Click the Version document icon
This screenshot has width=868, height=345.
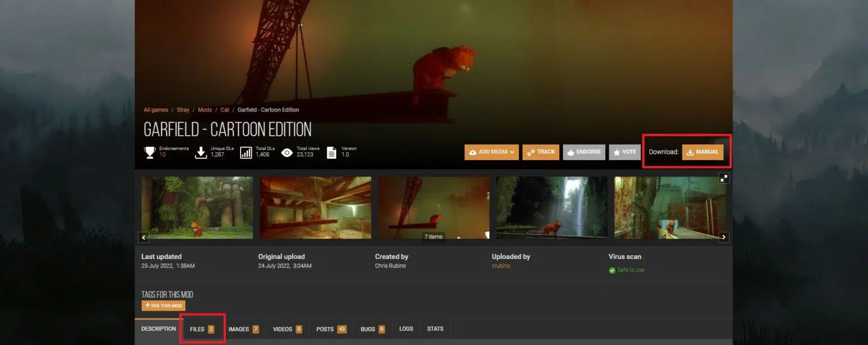[332, 152]
